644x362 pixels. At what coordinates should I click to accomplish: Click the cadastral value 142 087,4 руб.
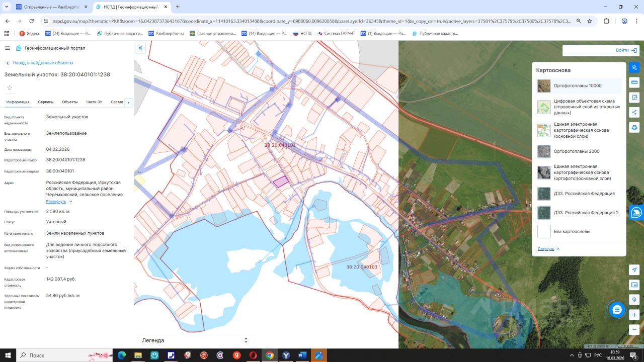pyautogui.click(x=61, y=279)
